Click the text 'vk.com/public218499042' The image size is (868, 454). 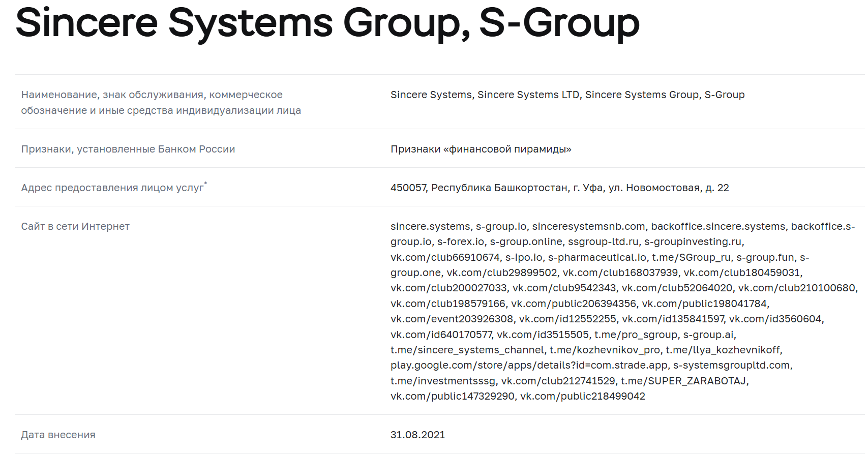coord(583,396)
